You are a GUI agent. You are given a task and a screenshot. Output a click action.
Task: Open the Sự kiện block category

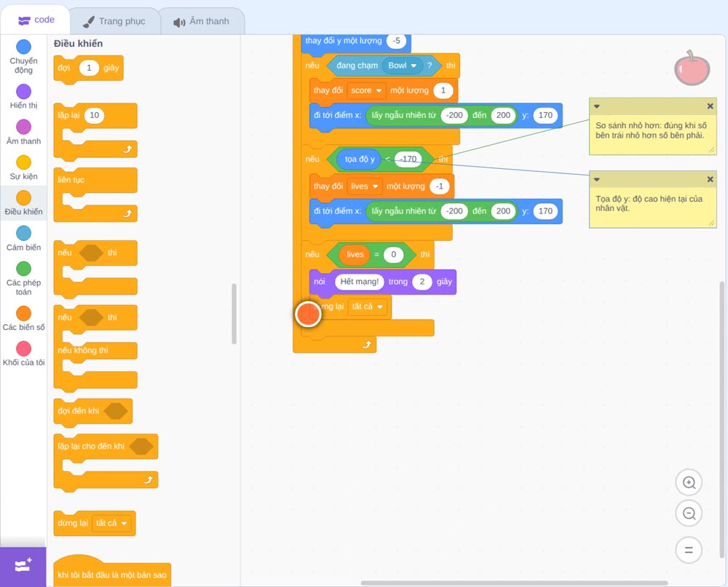coord(23,168)
